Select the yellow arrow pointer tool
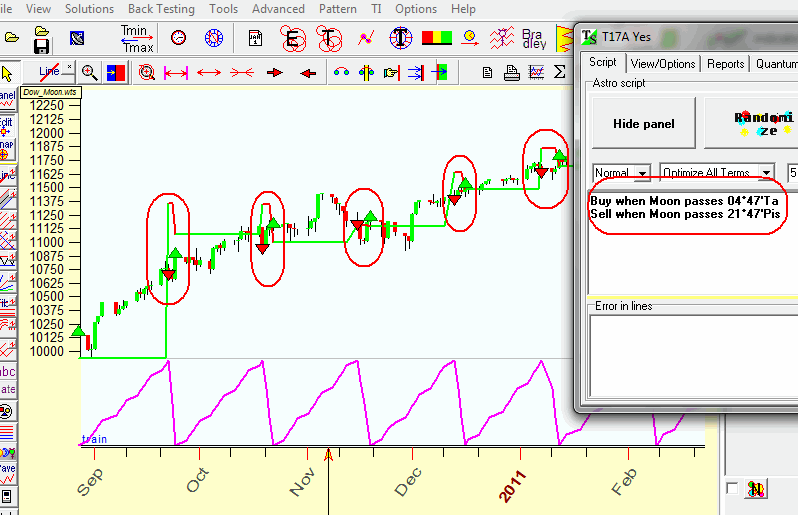The image size is (798, 515). click(x=8, y=74)
